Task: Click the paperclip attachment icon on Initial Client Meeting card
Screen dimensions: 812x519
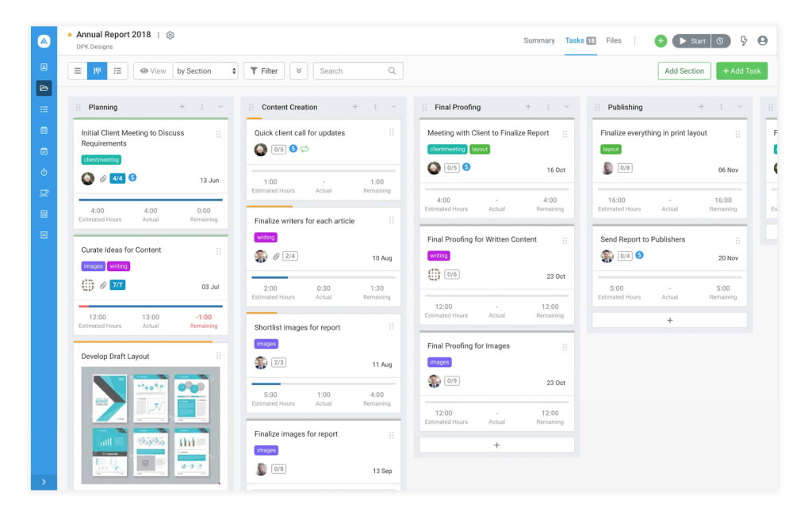Action: point(102,178)
